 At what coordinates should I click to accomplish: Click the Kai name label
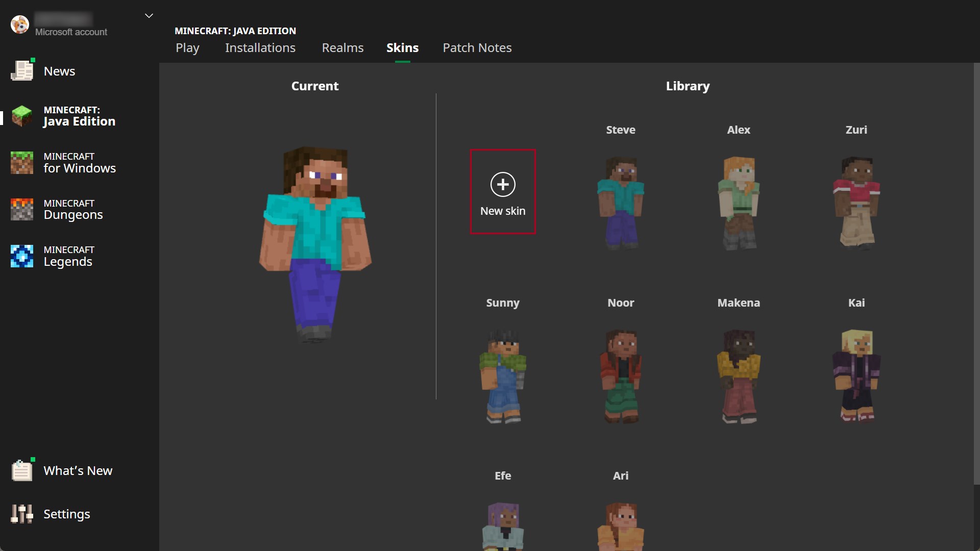point(856,303)
